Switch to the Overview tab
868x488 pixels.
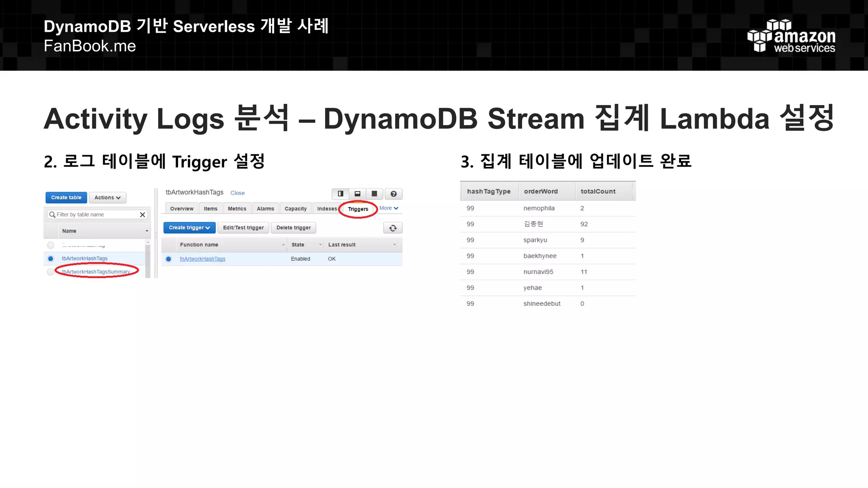[181, 208]
